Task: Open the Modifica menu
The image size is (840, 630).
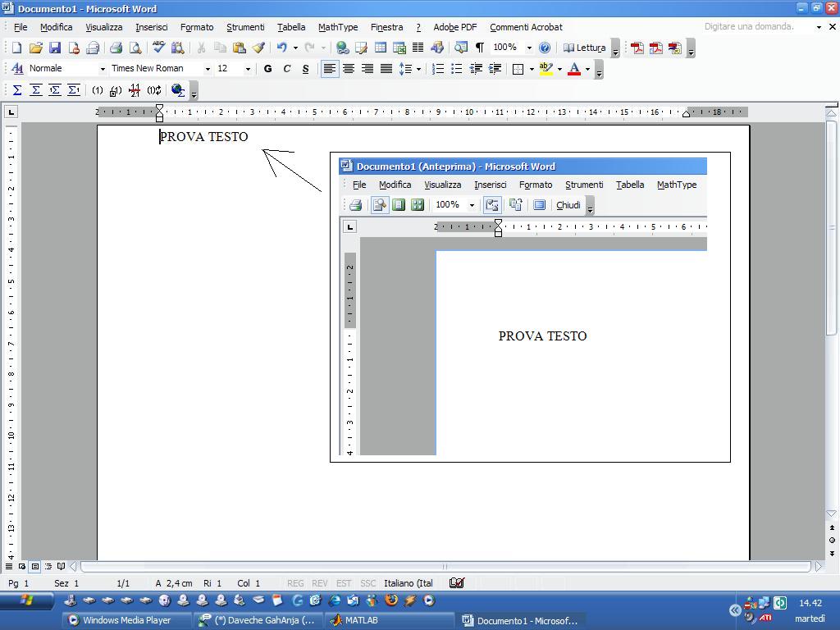Action: coord(57,27)
